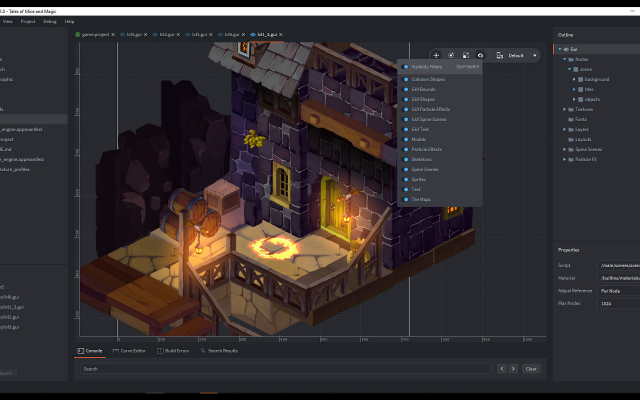Expand the Layers folder
The height and width of the screenshot is (400, 640).
564,129
